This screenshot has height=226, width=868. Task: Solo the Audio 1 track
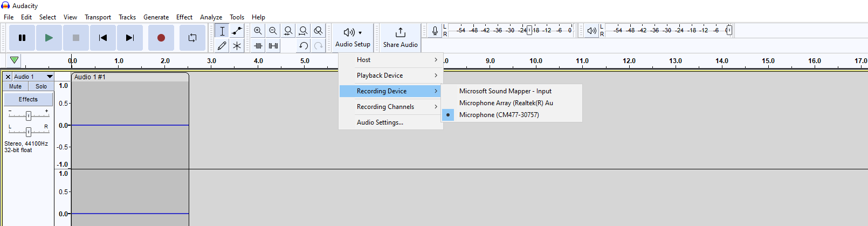[42, 86]
